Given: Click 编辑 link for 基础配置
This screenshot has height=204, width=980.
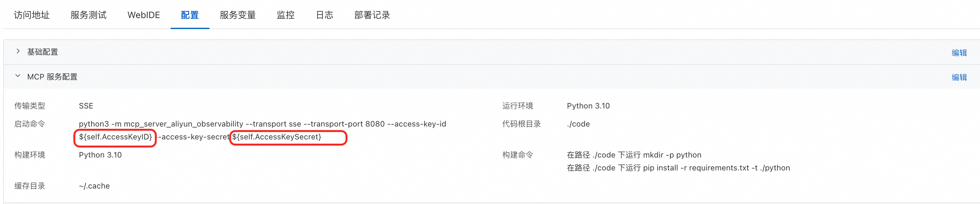Looking at the screenshot, I should tap(959, 52).
